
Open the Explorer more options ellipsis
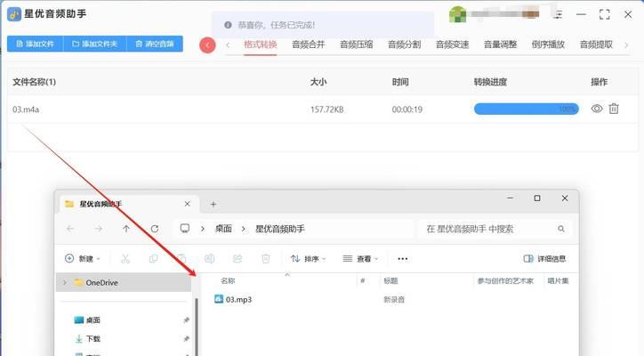coord(402,259)
